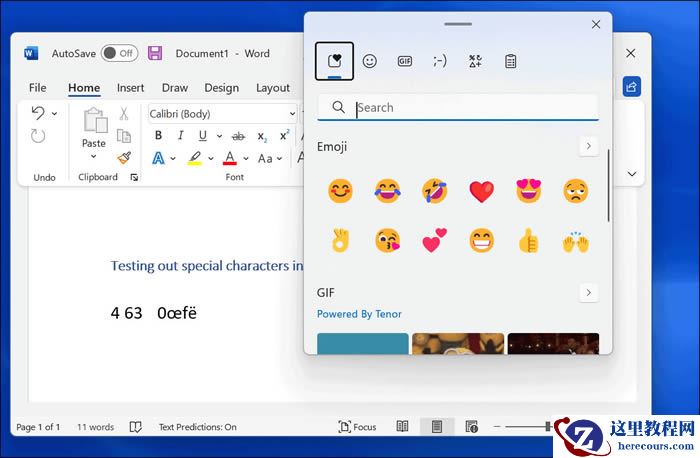Open the Insert ribbon tab
The height and width of the screenshot is (458, 700).
coord(130,88)
